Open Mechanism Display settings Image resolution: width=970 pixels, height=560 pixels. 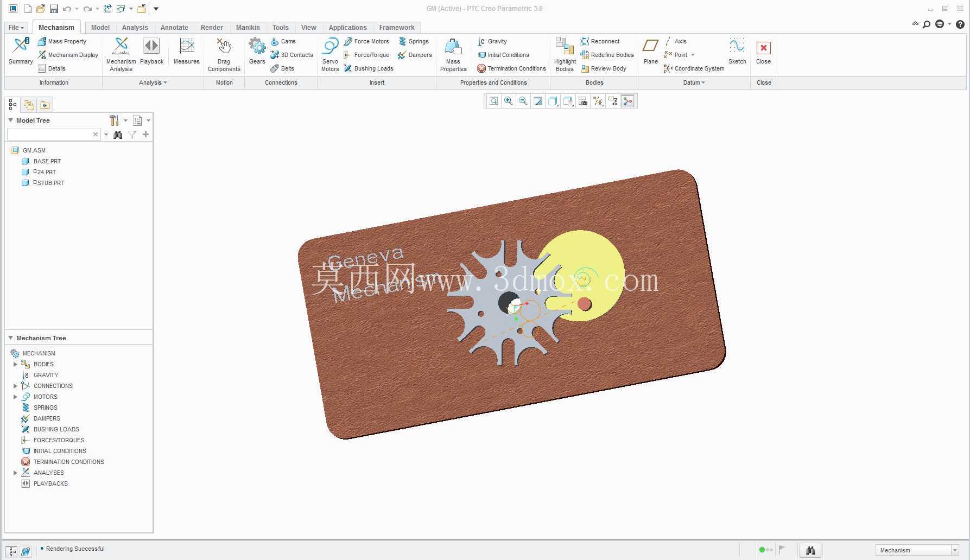(68, 55)
